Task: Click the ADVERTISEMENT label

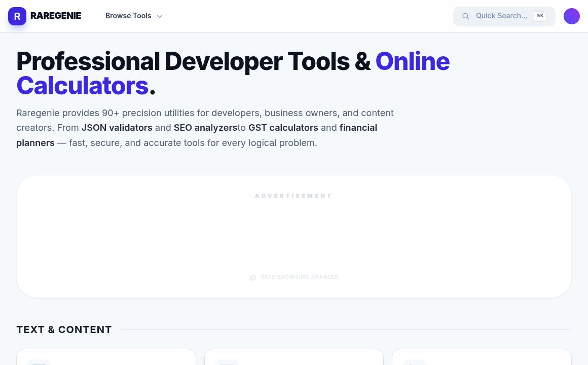Action: click(293, 196)
